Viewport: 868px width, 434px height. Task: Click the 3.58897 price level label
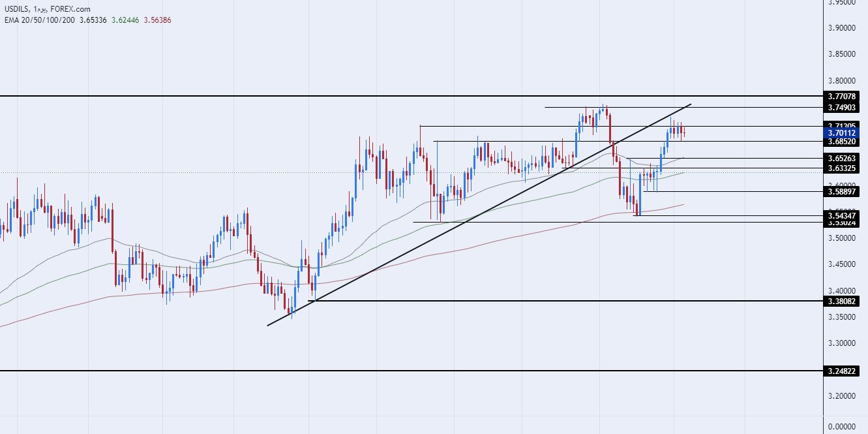[x=843, y=191]
